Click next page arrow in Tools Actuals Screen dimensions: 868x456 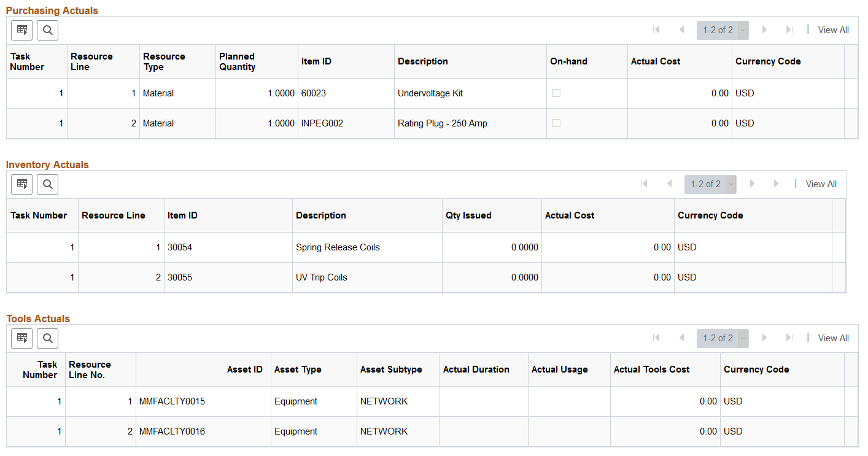pos(765,338)
